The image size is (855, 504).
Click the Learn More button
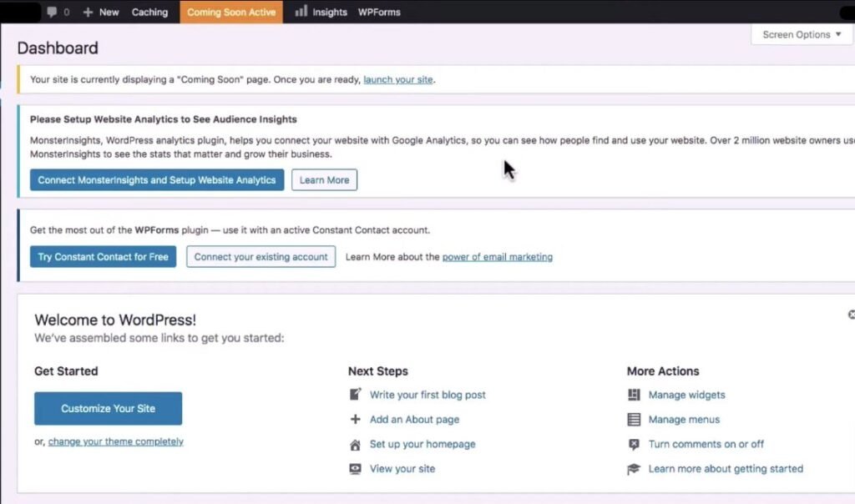[325, 179]
